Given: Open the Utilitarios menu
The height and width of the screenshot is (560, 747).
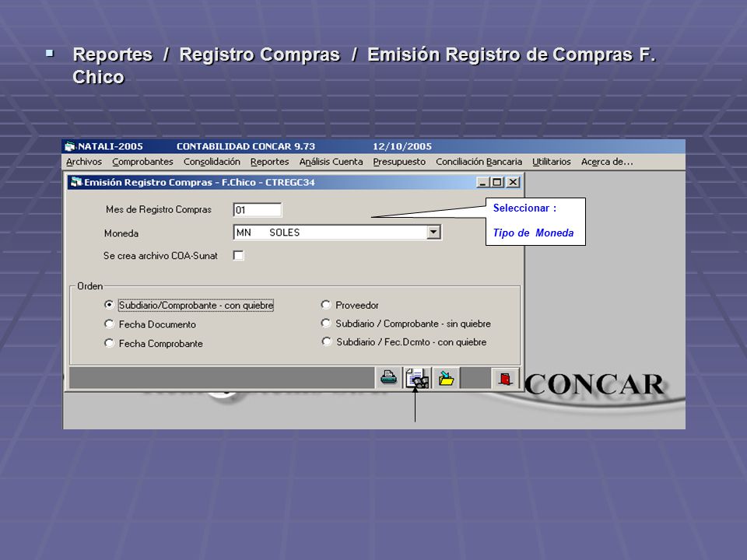Looking at the screenshot, I should (x=552, y=162).
